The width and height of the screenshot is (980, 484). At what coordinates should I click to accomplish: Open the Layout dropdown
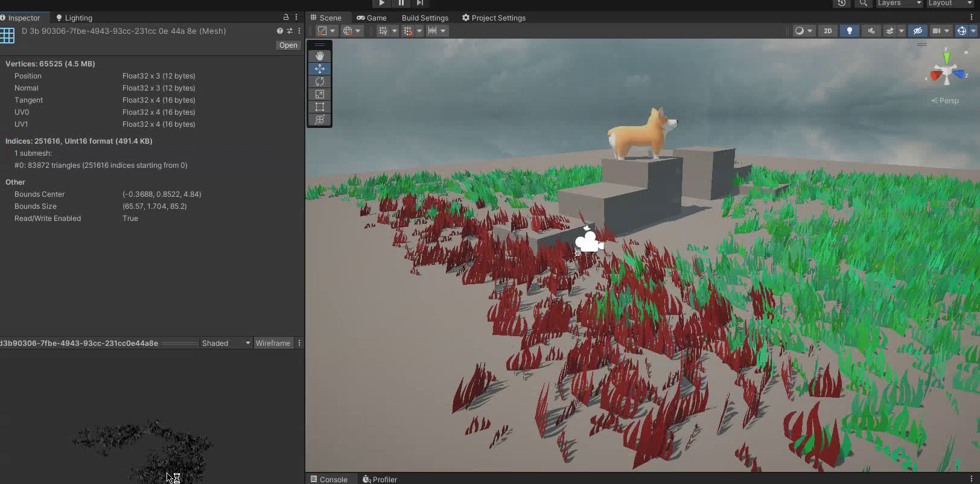click(950, 3)
